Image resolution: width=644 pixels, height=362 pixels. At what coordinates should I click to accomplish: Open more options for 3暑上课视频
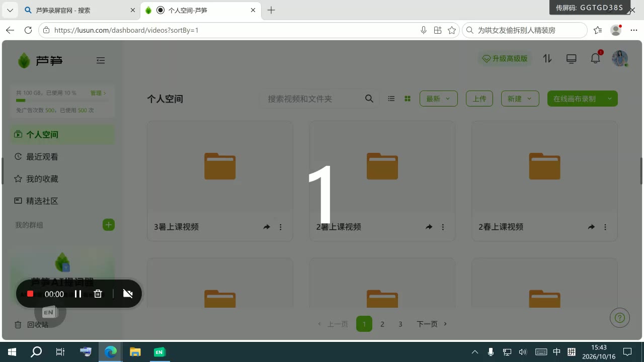click(x=281, y=227)
